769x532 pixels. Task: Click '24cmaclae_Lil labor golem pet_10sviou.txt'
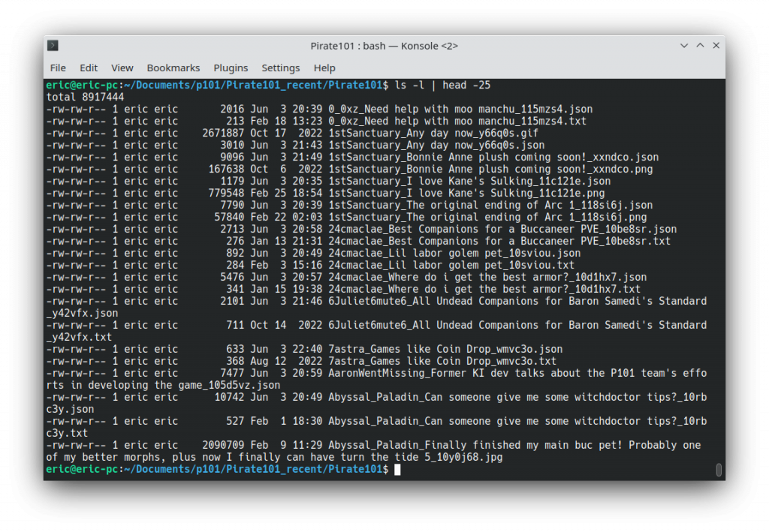(451, 265)
